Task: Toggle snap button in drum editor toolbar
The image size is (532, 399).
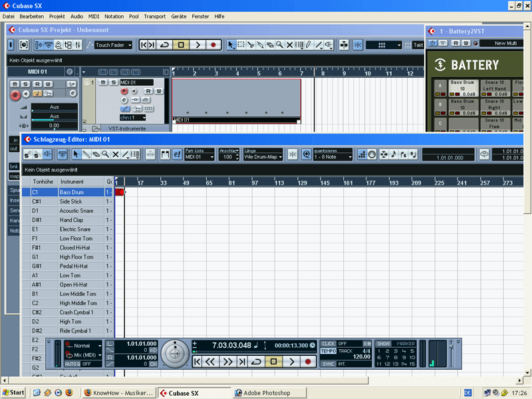Action: click(293, 155)
